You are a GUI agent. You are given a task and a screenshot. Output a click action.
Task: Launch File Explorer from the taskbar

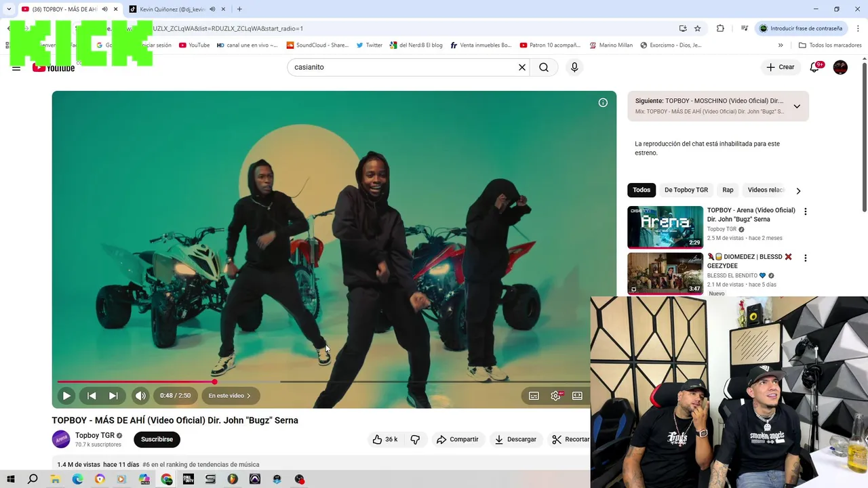pos(55,479)
